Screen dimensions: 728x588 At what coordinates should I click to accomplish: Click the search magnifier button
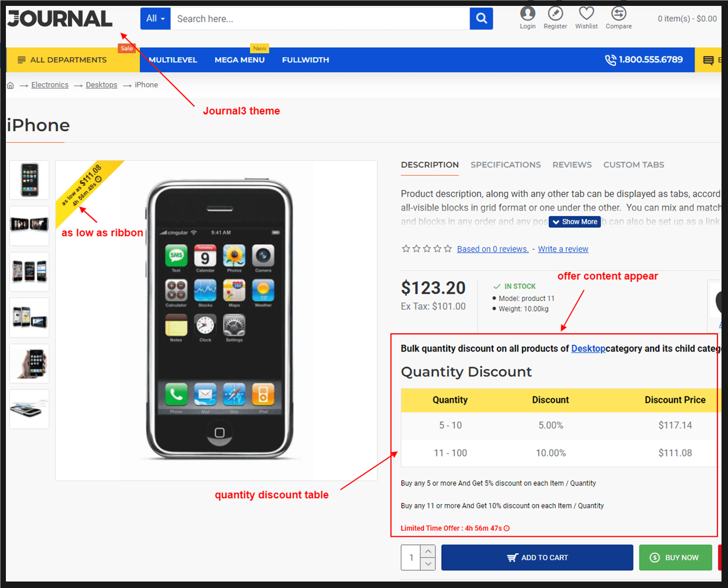481,18
